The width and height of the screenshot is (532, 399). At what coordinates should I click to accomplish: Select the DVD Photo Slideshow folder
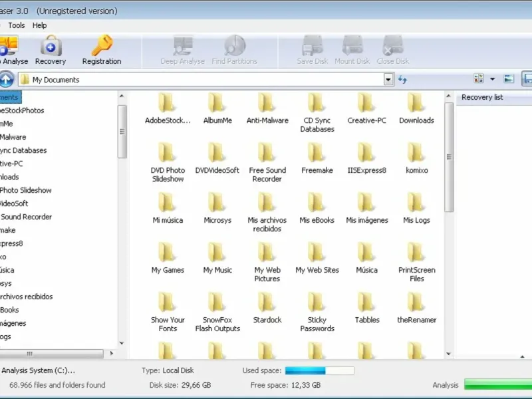pyautogui.click(x=168, y=163)
